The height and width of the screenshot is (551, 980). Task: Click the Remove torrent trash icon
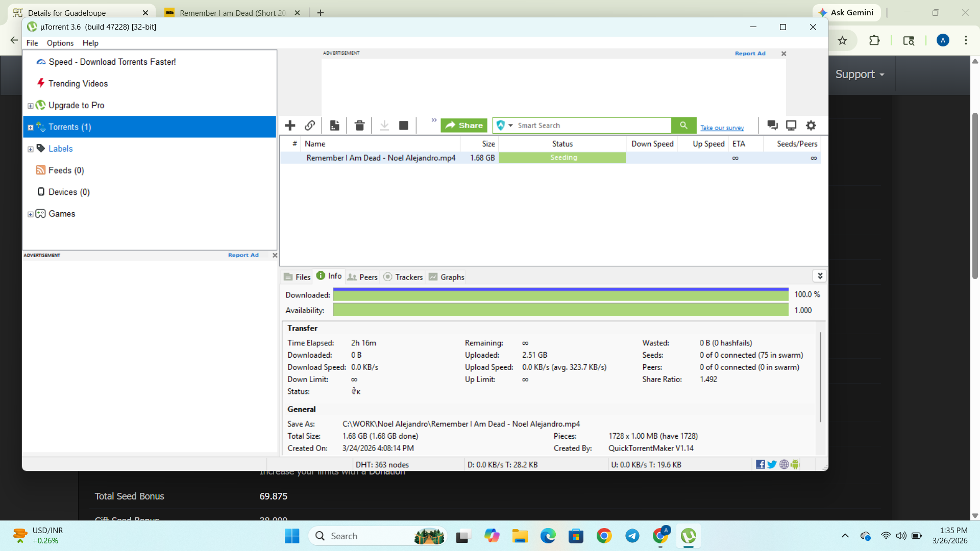coord(359,125)
